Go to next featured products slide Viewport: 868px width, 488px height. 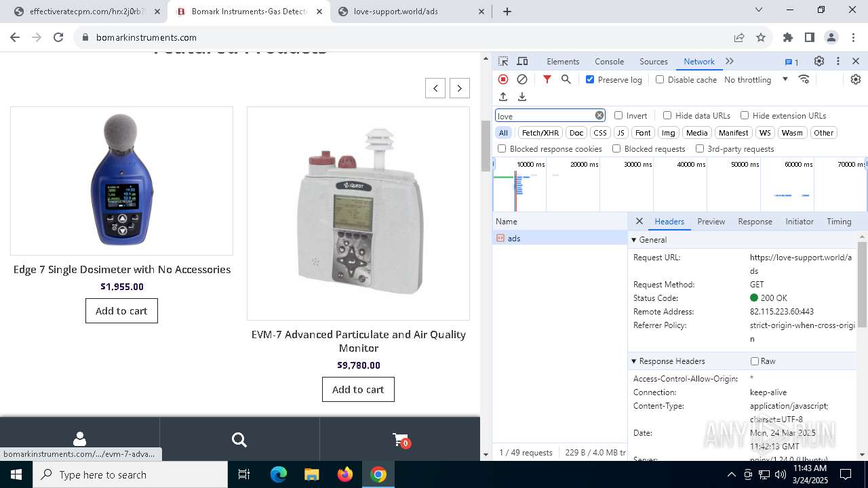coord(459,88)
